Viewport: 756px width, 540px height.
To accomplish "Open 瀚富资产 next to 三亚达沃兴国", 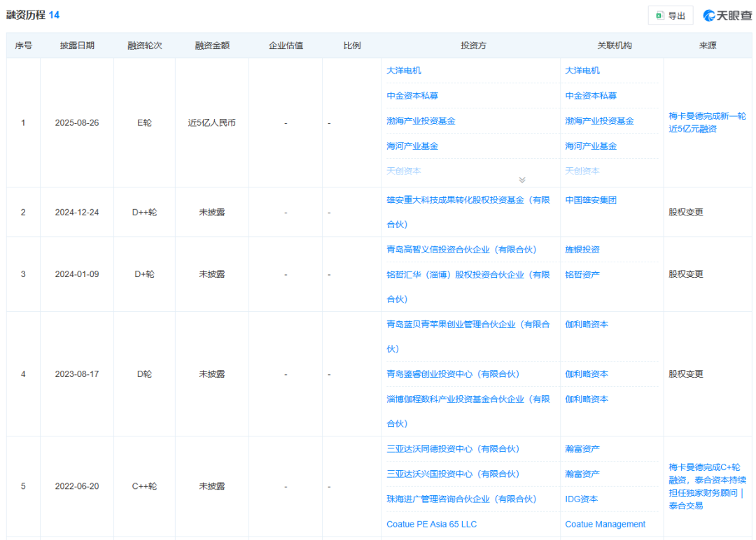I will (582, 474).
